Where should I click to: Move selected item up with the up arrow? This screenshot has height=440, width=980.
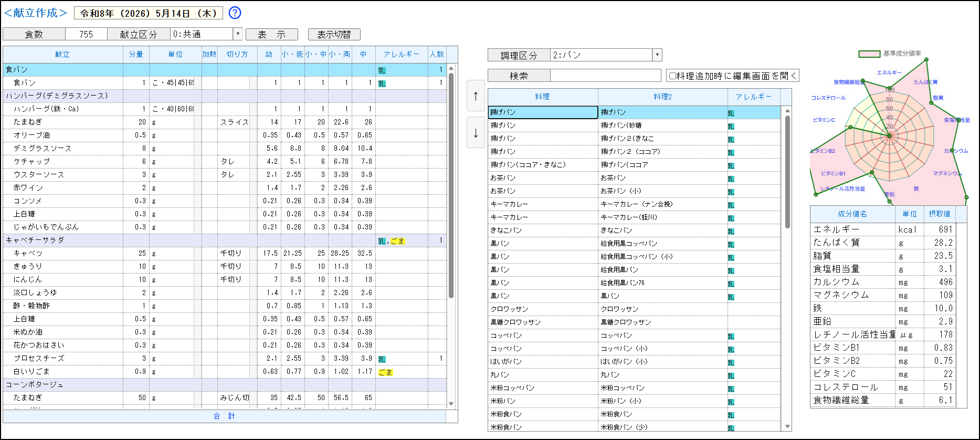pos(476,96)
